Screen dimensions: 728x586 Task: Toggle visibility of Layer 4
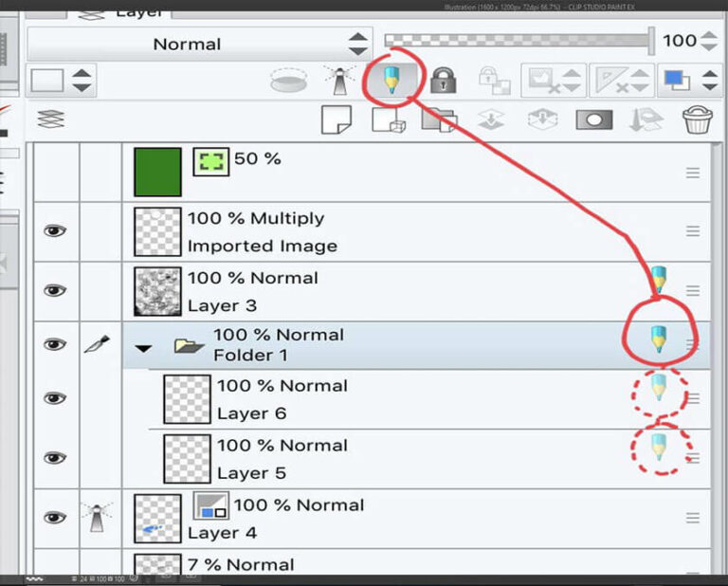(55, 518)
